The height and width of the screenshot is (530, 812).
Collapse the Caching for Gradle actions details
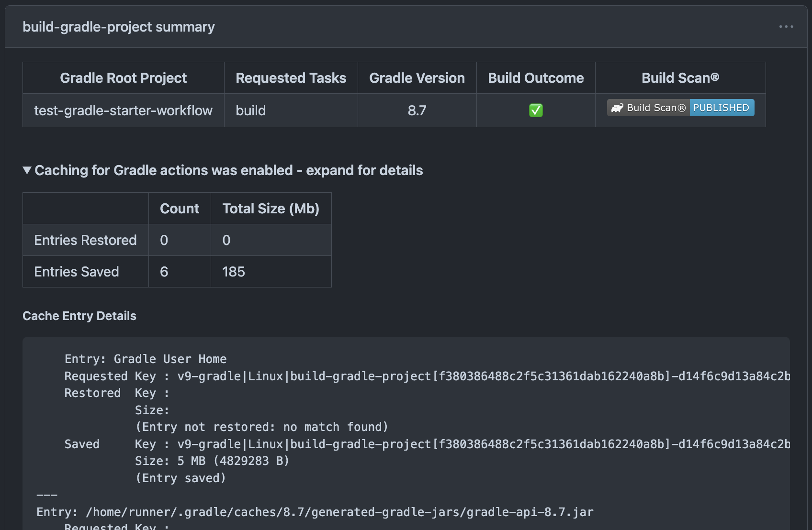pyautogui.click(x=223, y=170)
